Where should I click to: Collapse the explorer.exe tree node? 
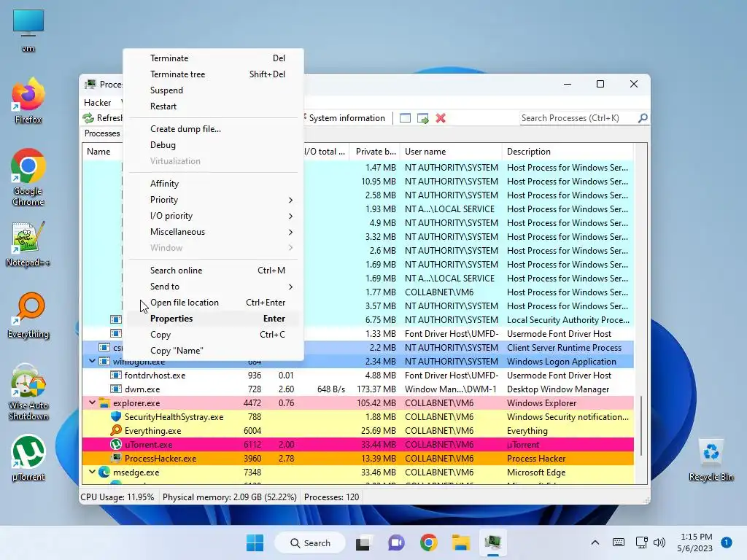click(x=93, y=402)
